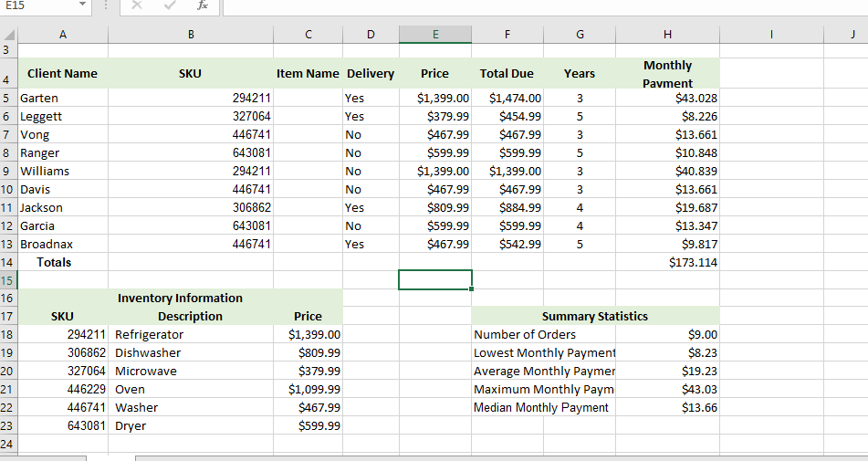Select SKU 327064 in Leggett's row
Image resolution: width=868 pixels, height=461 pixels.
191,116
